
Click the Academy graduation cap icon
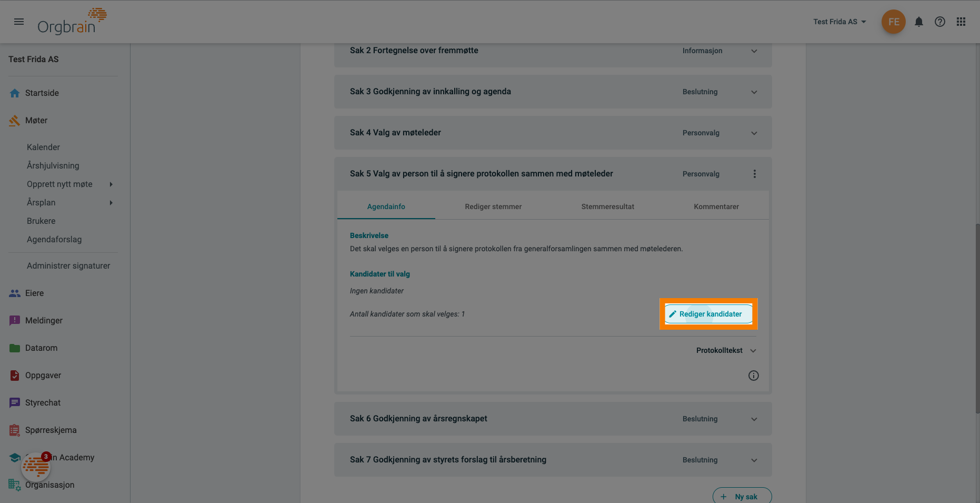[15, 458]
